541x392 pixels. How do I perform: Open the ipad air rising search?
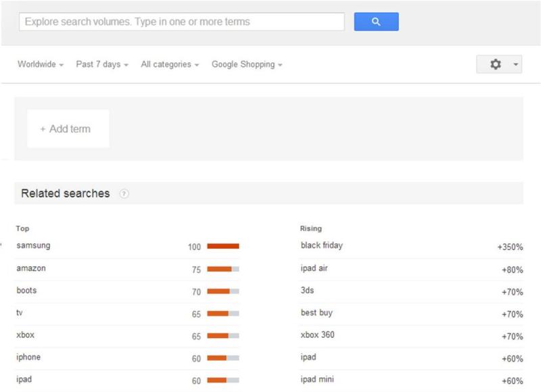pos(314,268)
